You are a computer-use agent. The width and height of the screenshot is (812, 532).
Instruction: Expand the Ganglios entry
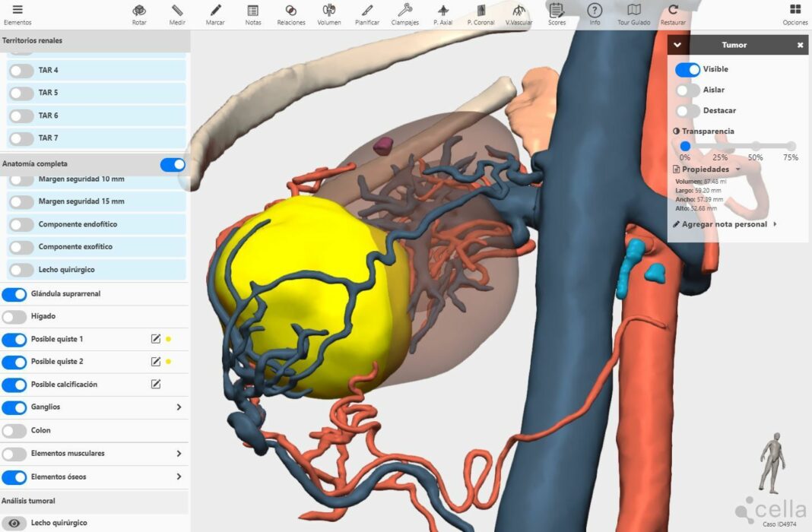point(178,407)
